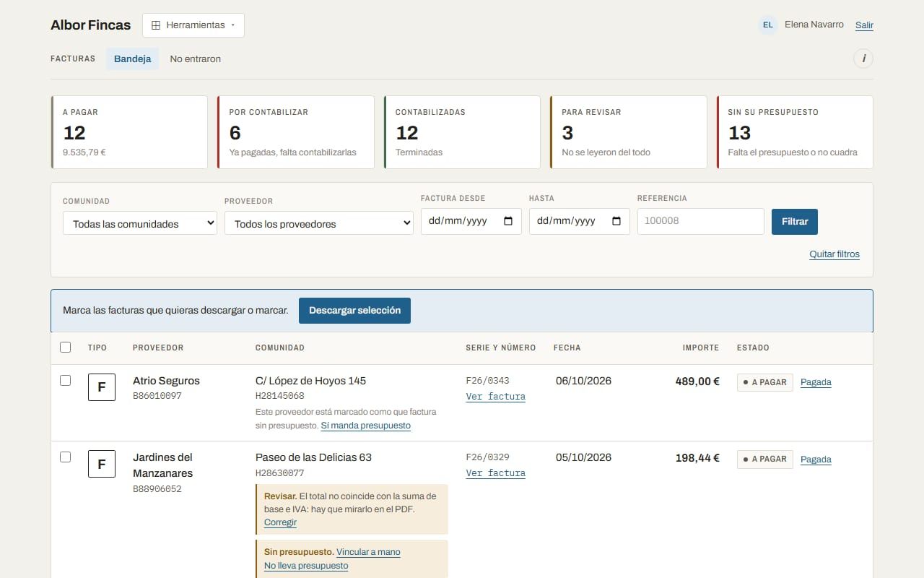The height and width of the screenshot is (578, 924).
Task: Switch to the No entraron tab
Action: click(196, 59)
